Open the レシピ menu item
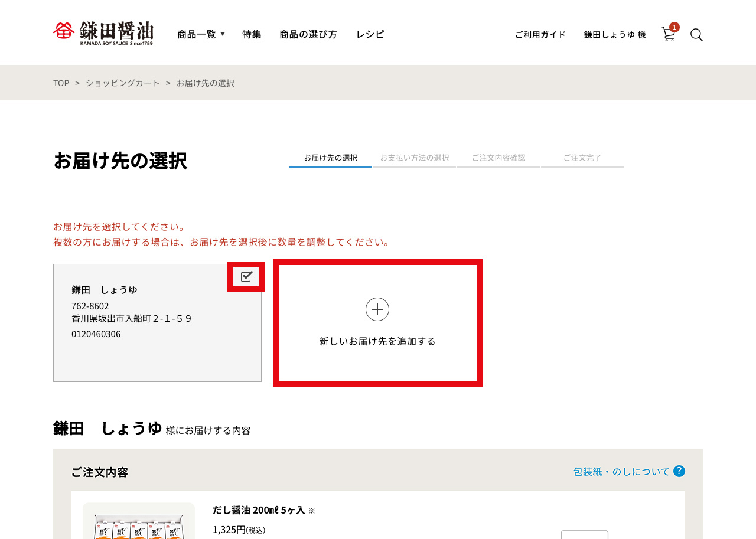The height and width of the screenshot is (539, 756). (370, 34)
